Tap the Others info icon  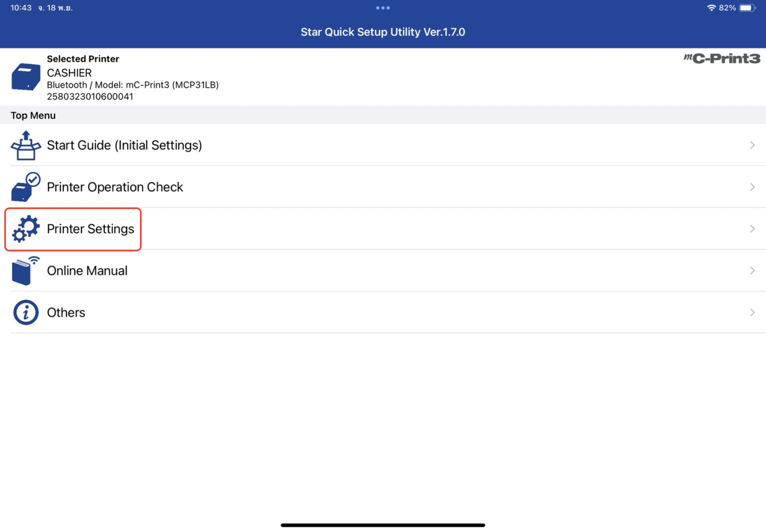coord(26,312)
